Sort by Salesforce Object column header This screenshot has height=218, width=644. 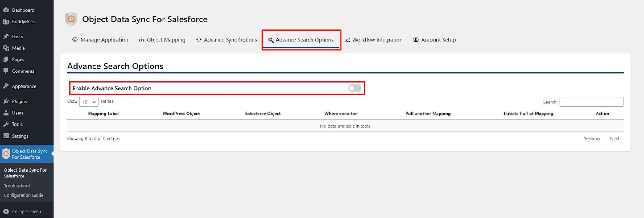tap(263, 114)
